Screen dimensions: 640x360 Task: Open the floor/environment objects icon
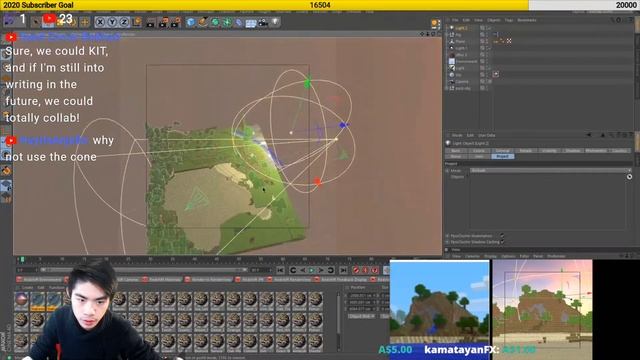click(251, 23)
